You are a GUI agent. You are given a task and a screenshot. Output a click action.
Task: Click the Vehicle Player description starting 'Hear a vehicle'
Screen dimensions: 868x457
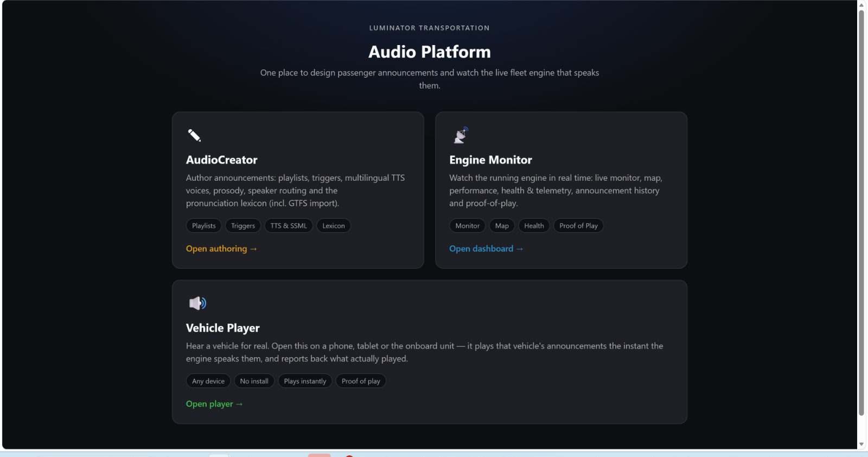(425, 352)
